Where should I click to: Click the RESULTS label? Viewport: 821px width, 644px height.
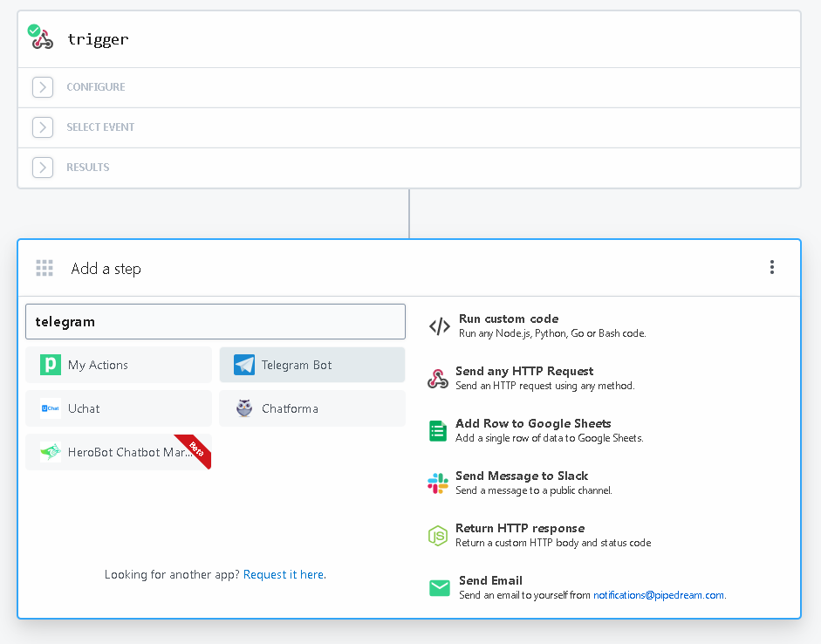point(88,168)
